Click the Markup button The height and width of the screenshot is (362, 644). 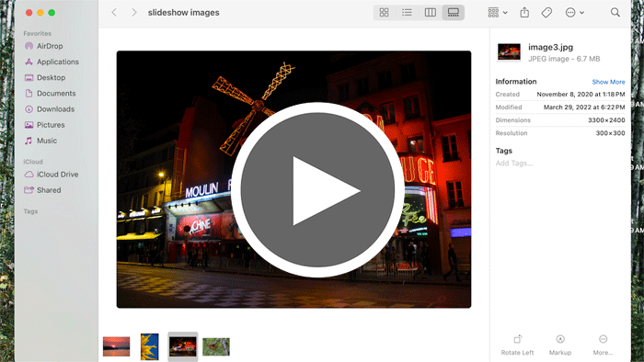pyautogui.click(x=560, y=345)
